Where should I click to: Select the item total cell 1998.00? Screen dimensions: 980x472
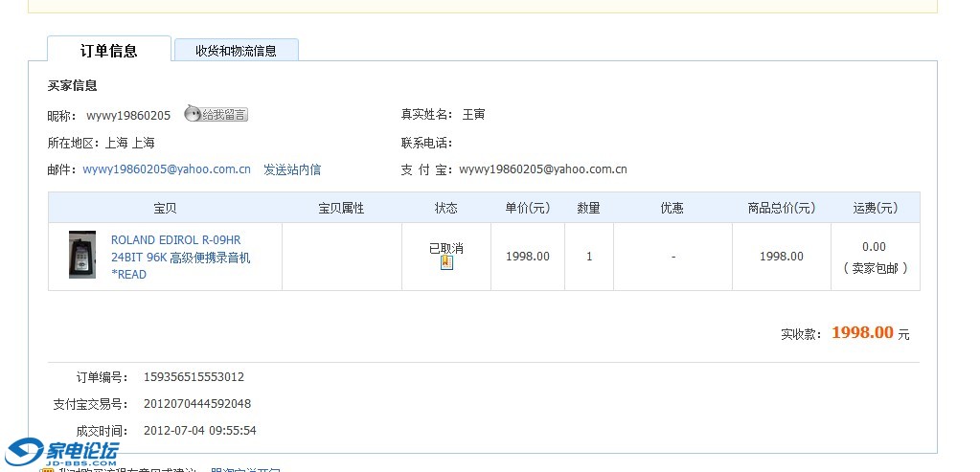coord(782,257)
